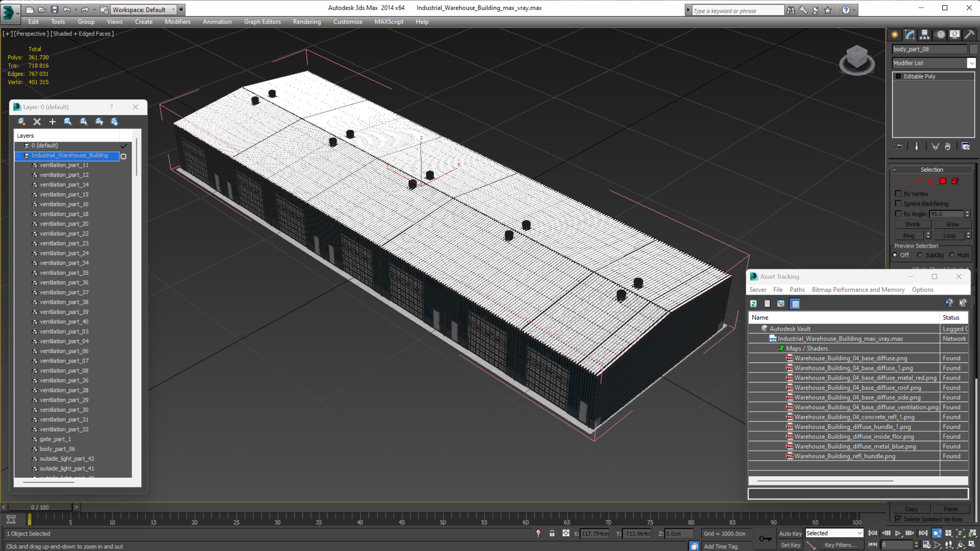Open the Display command panel tab
Viewport: 980px width, 551px height.
click(955, 35)
